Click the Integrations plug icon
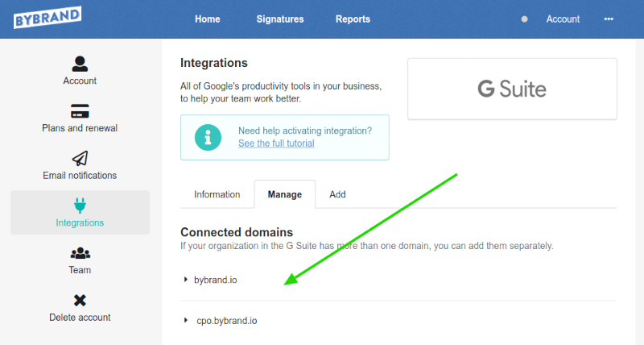 [80, 206]
